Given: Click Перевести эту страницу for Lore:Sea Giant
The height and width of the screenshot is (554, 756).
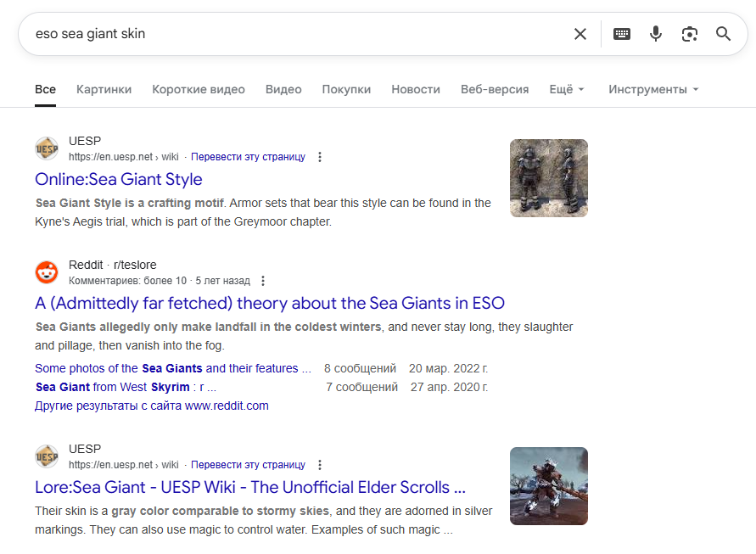Looking at the screenshot, I should (248, 465).
